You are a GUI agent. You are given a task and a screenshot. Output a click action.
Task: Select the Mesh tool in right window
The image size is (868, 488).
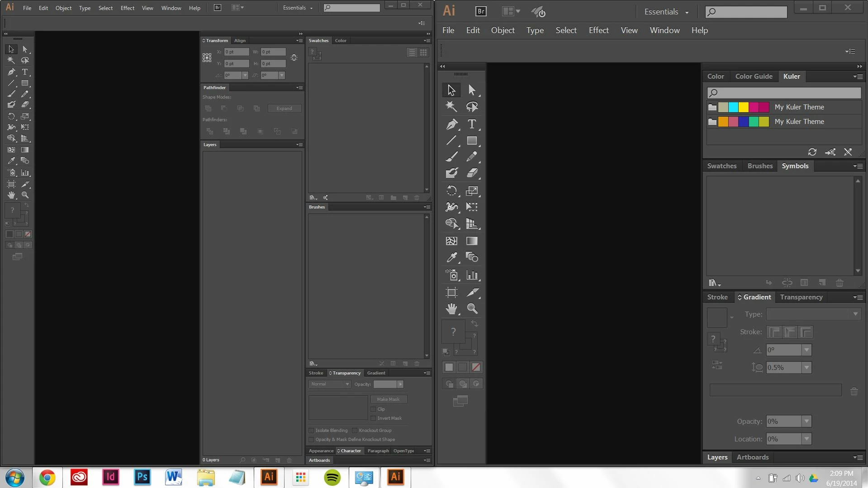coord(451,241)
